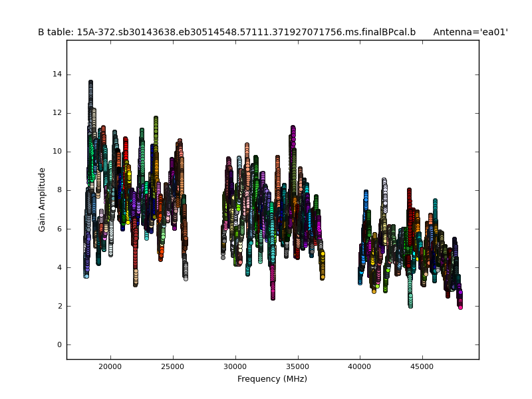The image size is (532, 399).
Task: Select the 20000 x-axis tick label
Action: pyautogui.click(x=110, y=366)
